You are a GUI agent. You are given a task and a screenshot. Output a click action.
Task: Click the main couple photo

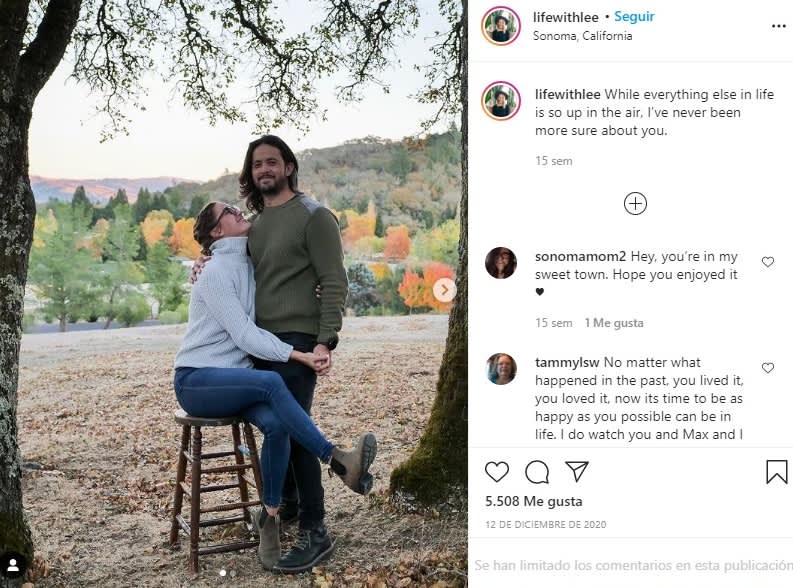pyautogui.click(x=233, y=294)
